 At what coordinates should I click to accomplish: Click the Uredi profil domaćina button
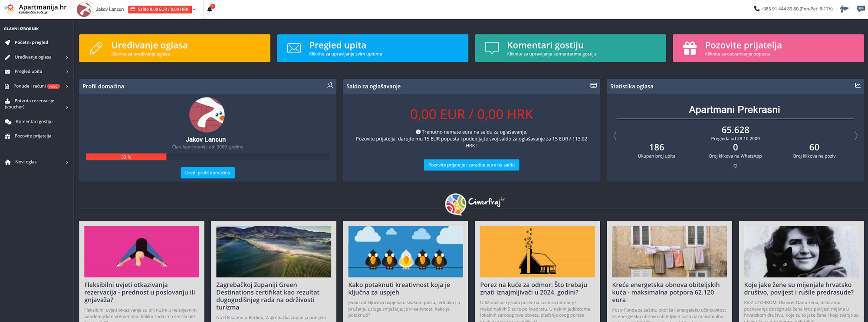tap(207, 172)
